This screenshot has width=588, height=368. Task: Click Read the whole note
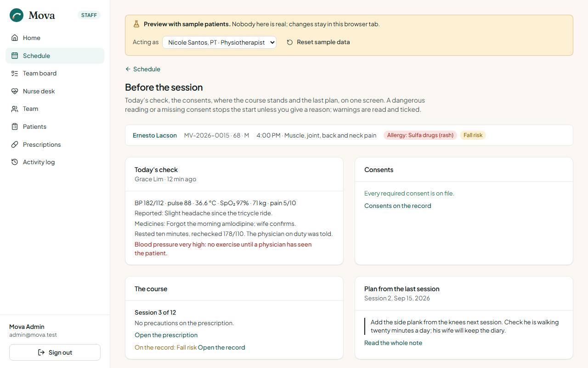coord(393,343)
